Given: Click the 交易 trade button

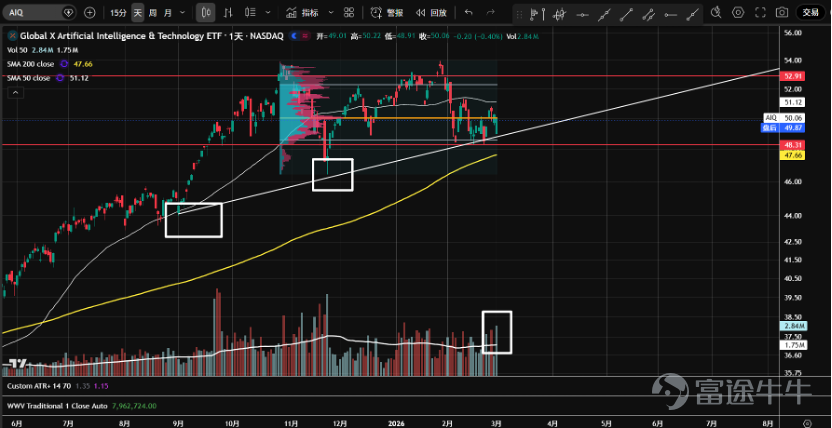Looking at the screenshot, I should tap(811, 12).
